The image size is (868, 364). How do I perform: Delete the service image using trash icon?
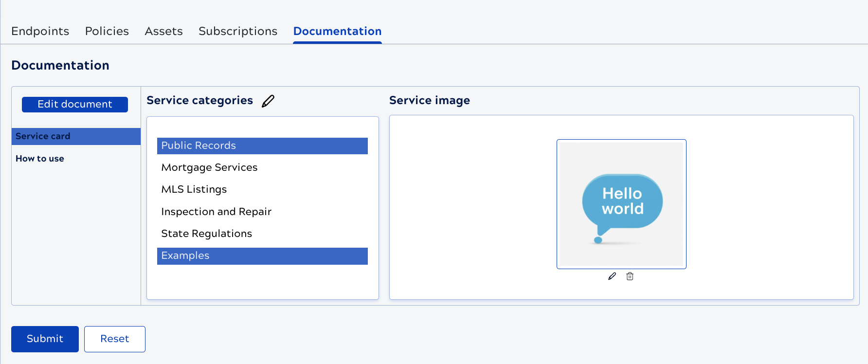(630, 276)
